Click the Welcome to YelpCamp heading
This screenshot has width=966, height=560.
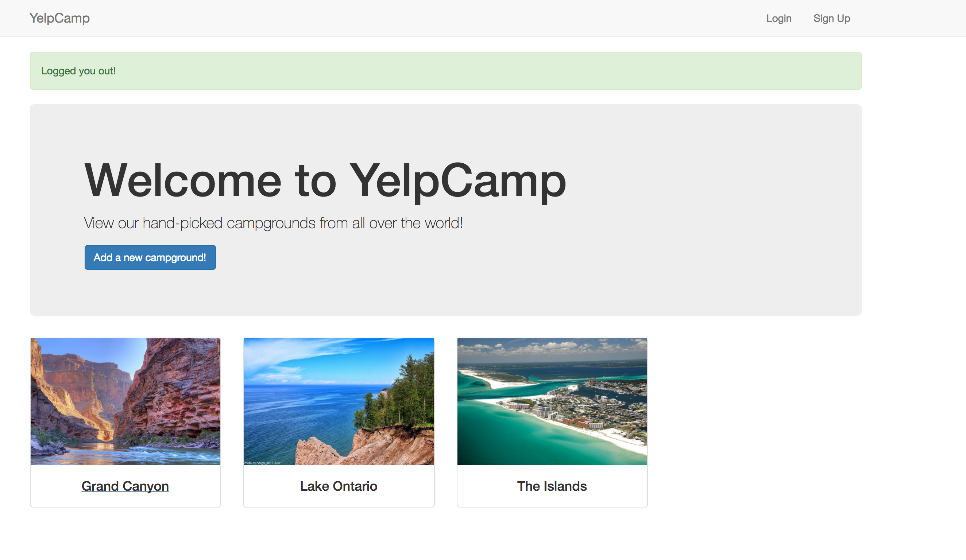pos(325,180)
